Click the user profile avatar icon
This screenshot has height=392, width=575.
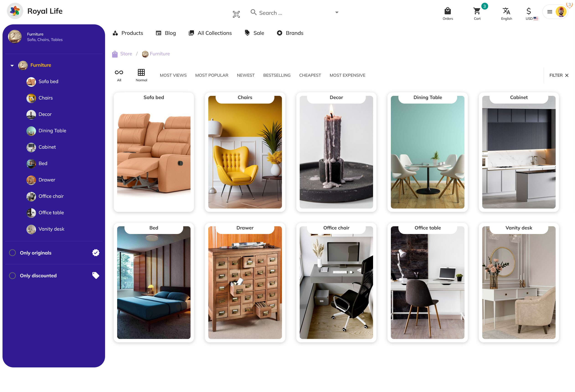561,12
